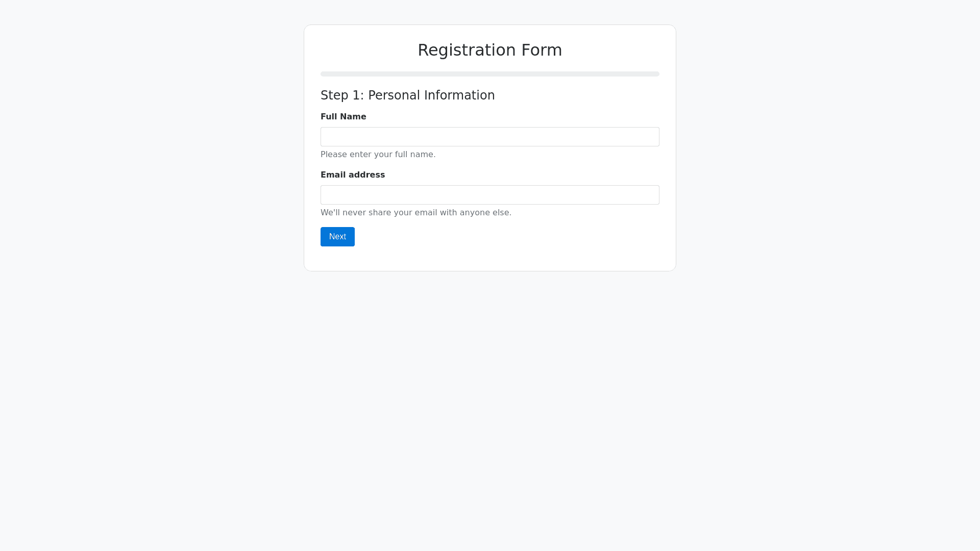This screenshot has width=980, height=551.
Task: Click the registration progress bar
Action: coord(490,74)
